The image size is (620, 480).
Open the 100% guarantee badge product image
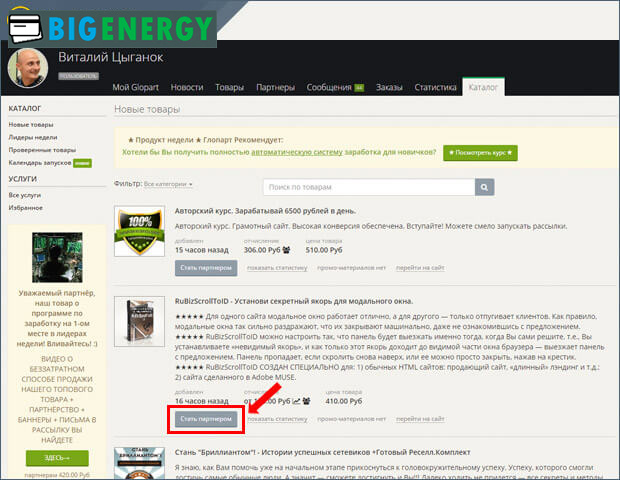139,232
